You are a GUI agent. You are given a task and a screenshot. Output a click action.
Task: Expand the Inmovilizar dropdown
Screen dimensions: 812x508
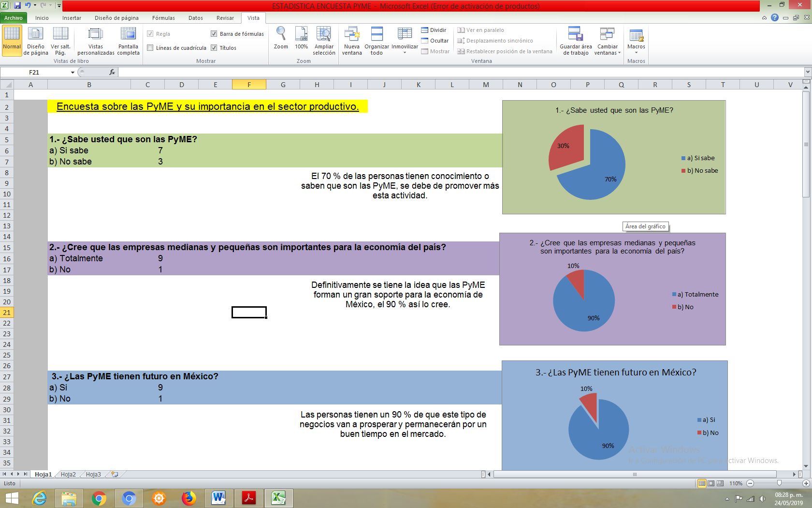(x=405, y=41)
